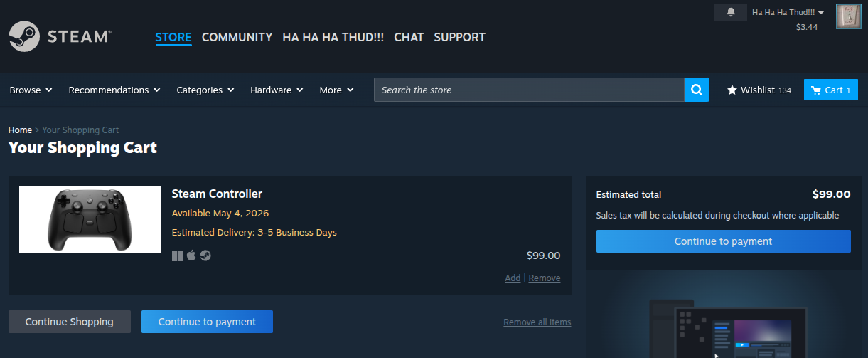Screen dimensions: 868x358
Task: Click the Steam logo in header
Action: 60,37
